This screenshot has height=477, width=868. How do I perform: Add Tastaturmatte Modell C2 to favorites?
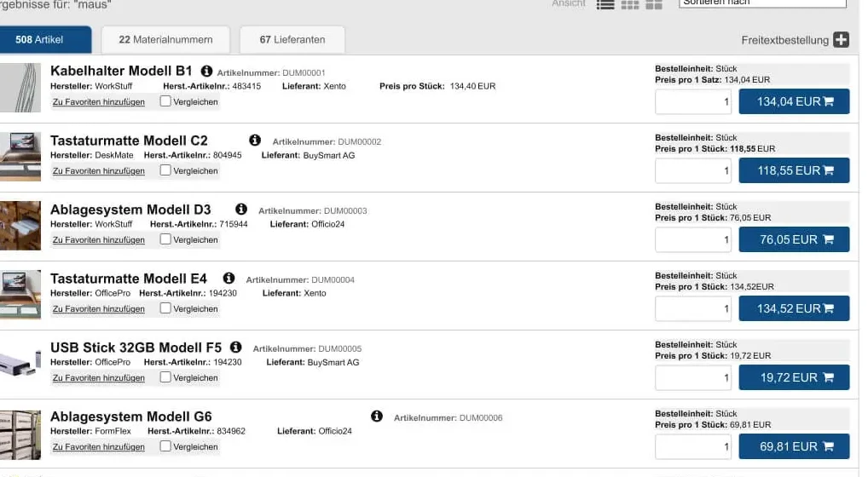(99, 171)
